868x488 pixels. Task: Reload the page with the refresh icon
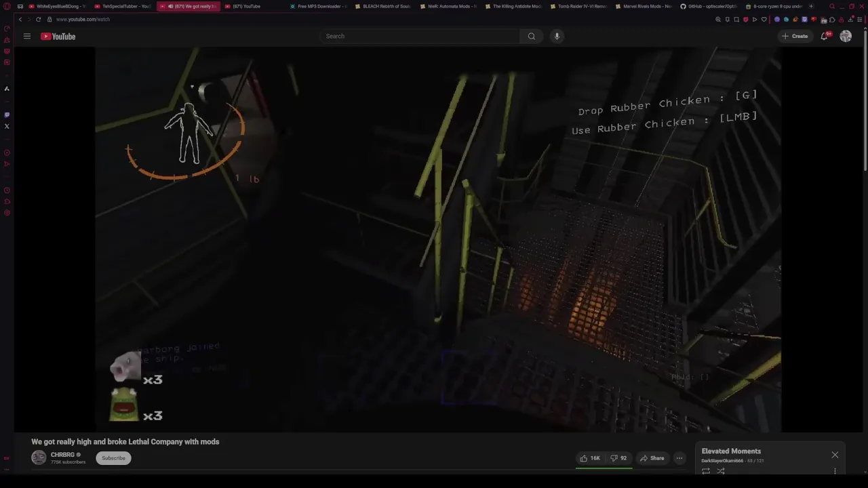coord(38,20)
